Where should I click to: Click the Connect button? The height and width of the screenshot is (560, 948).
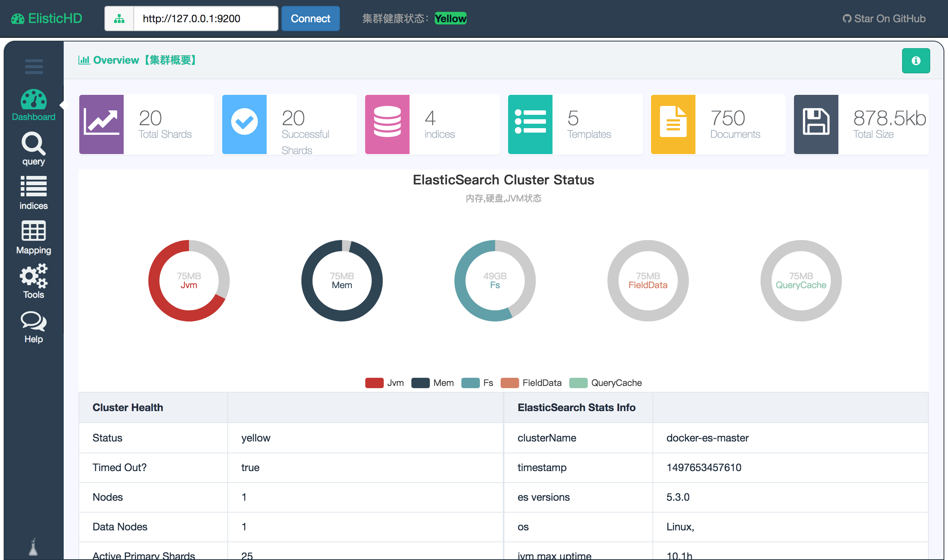coord(310,19)
